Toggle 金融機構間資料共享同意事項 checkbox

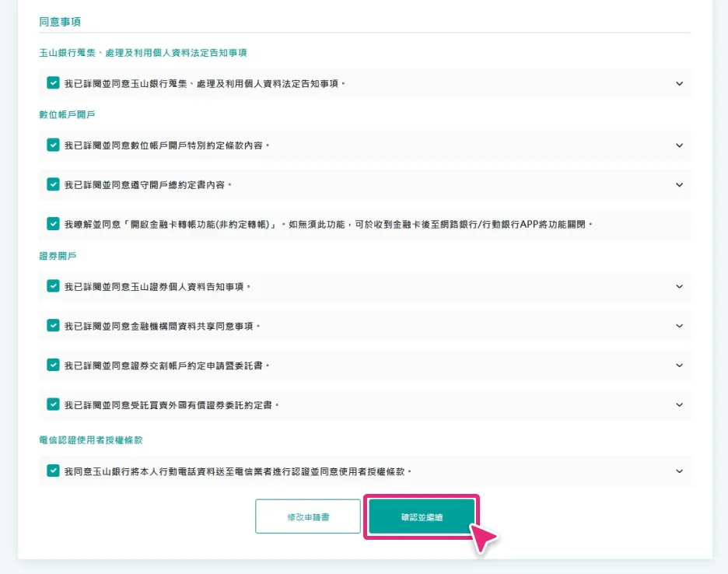click(x=53, y=325)
